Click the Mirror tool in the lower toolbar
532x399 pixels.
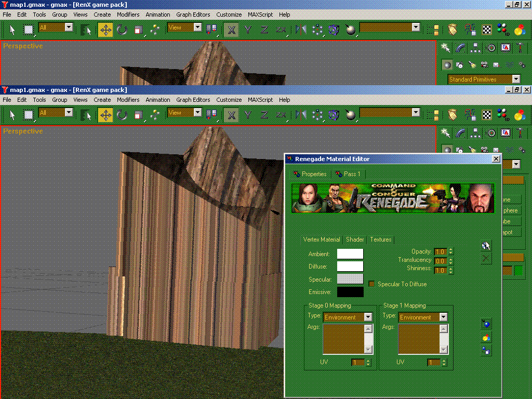click(301, 115)
